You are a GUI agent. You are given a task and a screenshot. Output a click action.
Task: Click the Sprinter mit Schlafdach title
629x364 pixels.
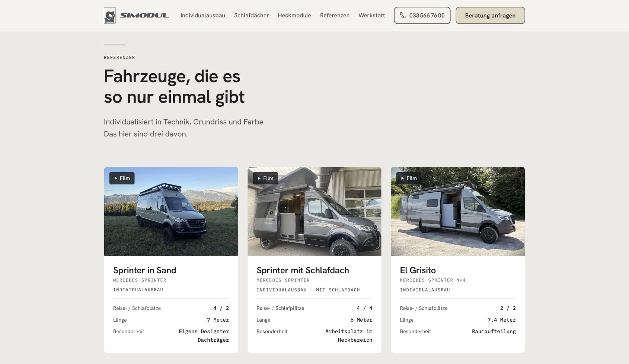pos(303,270)
